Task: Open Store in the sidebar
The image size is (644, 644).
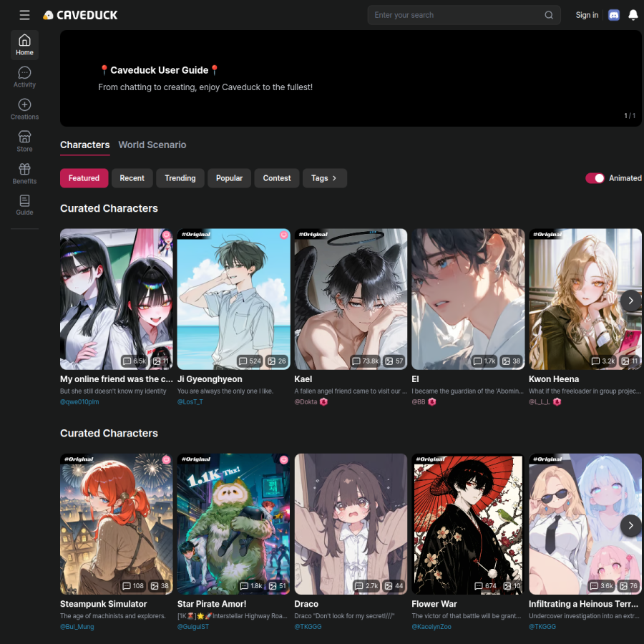Action: (x=24, y=141)
